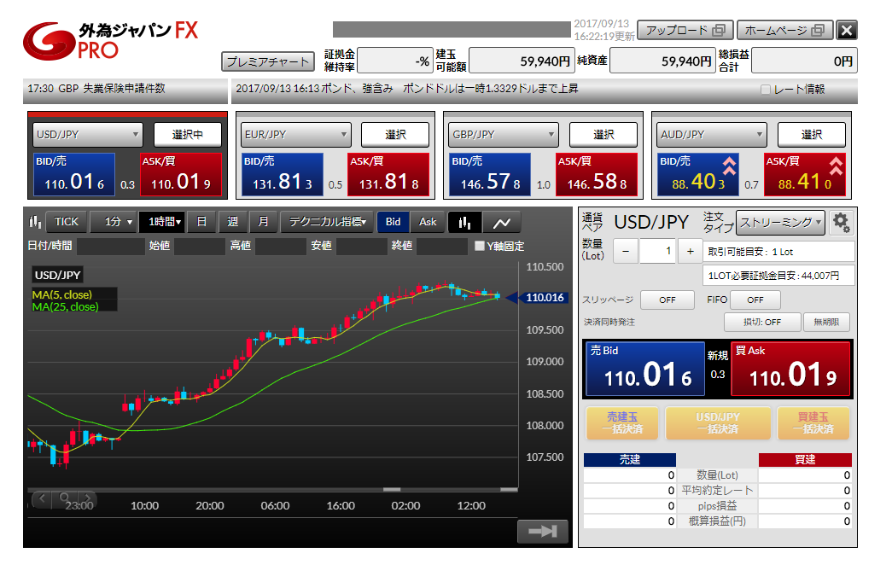Click 選択 button for AUD/JPY panel
892x588 pixels.
[x=812, y=135]
